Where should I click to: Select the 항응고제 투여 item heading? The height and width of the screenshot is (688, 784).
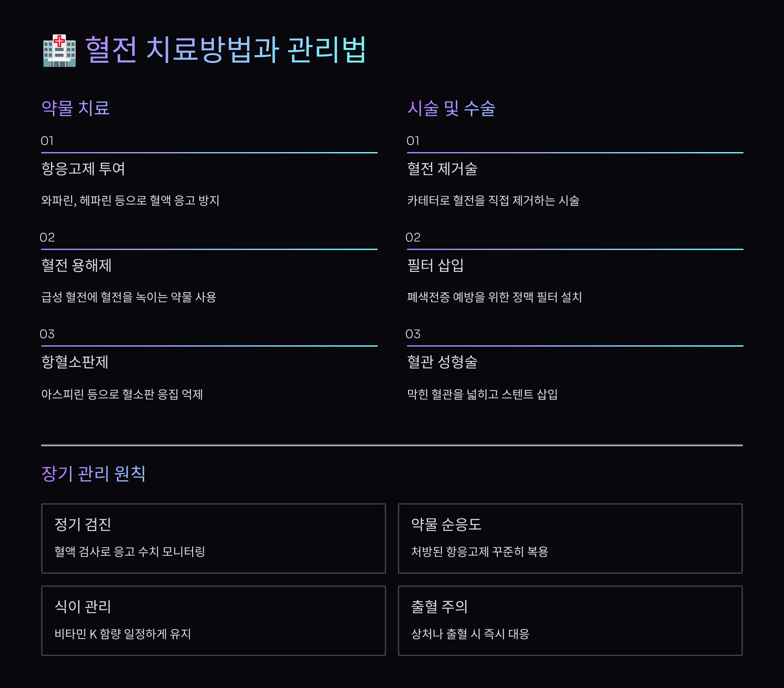[x=83, y=169]
